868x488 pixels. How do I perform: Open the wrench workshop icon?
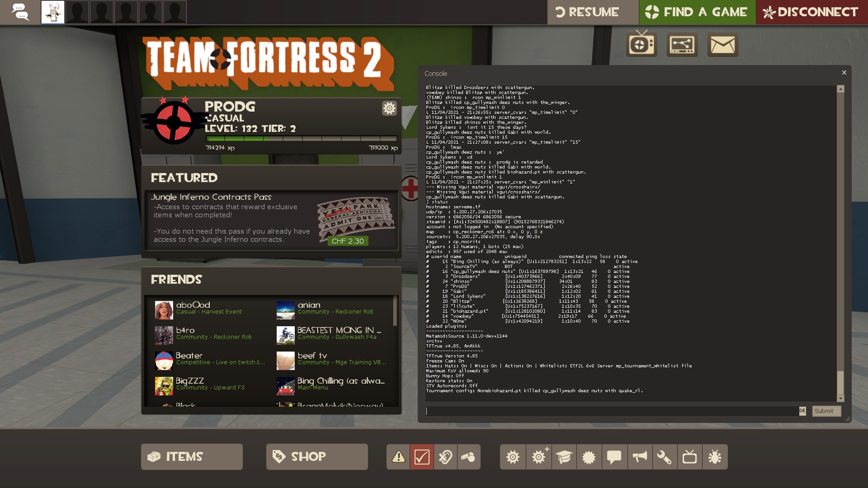[x=665, y=457]
